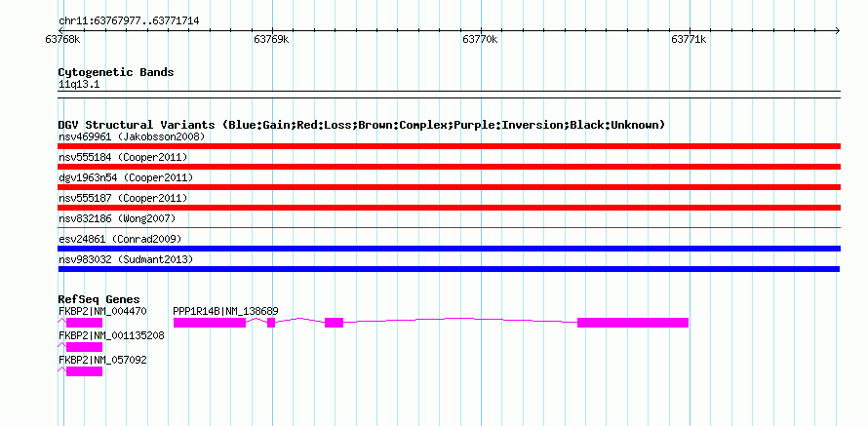Select the Cytogenetic Bands track title
Image resolution: width=868 pixels, height=426 pixels.
(x=116, y=72)
